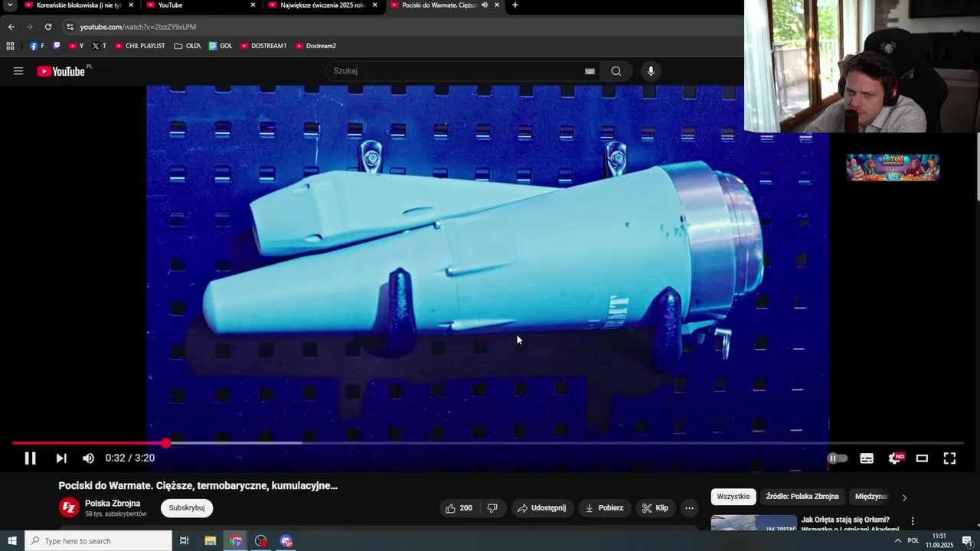
Task: Open the DOSTREAM1 bookmark
Action: tap(263, 46)
